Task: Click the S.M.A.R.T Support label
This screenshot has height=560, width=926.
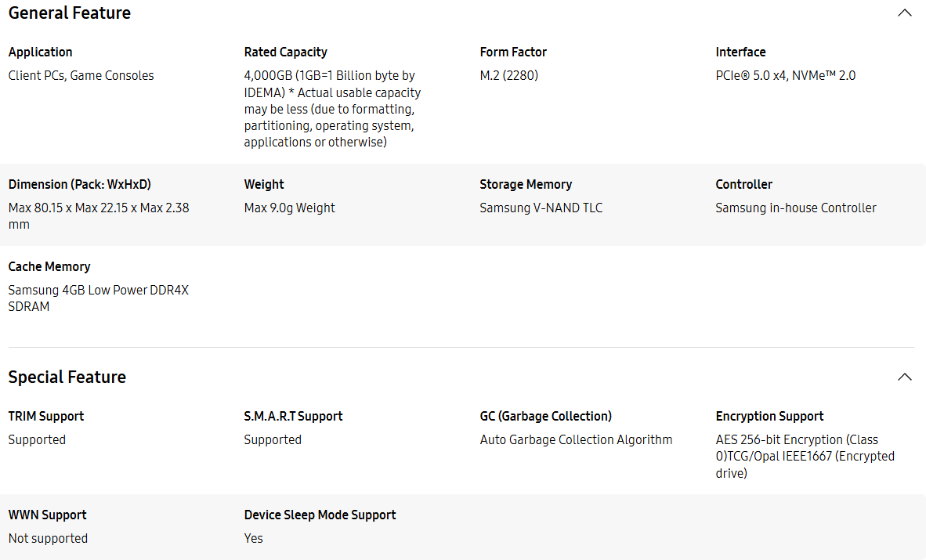Action: [293, 416]
